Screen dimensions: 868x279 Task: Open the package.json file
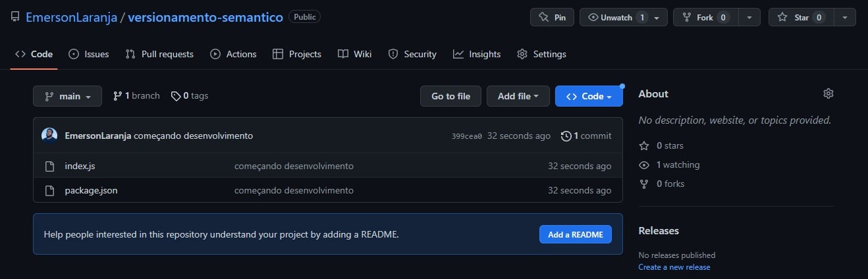pos(92,190)
